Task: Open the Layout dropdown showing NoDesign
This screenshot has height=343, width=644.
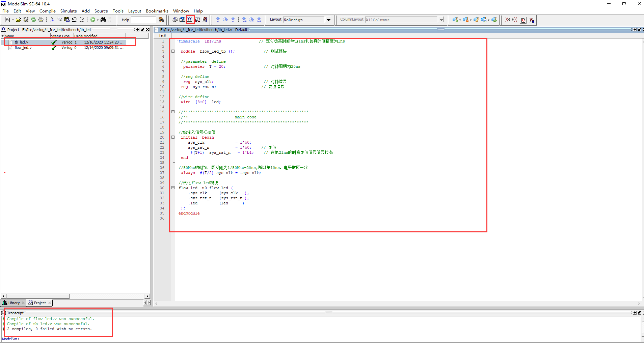Action: tap(328, 20)
